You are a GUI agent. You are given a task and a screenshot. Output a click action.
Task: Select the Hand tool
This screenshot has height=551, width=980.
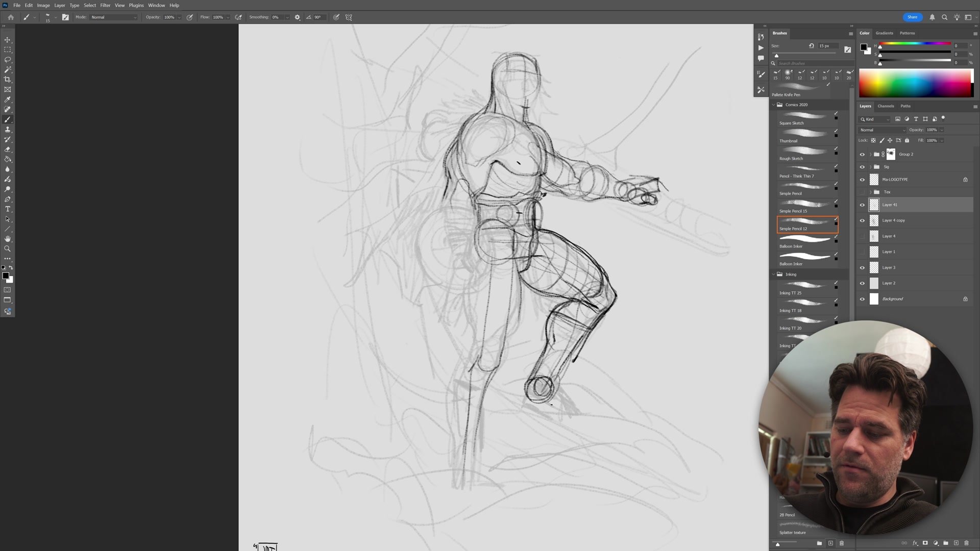(7, 239)
